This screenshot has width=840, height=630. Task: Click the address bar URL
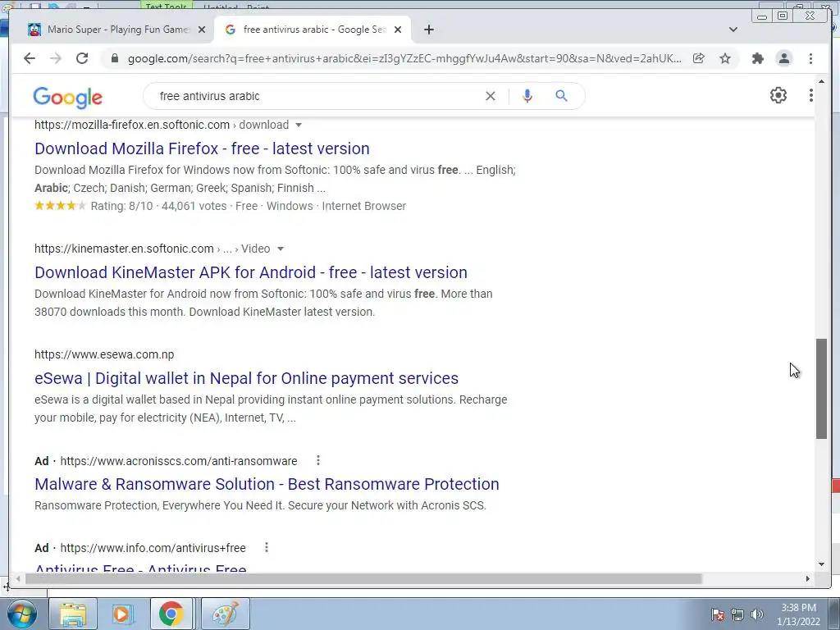[404, 58]
